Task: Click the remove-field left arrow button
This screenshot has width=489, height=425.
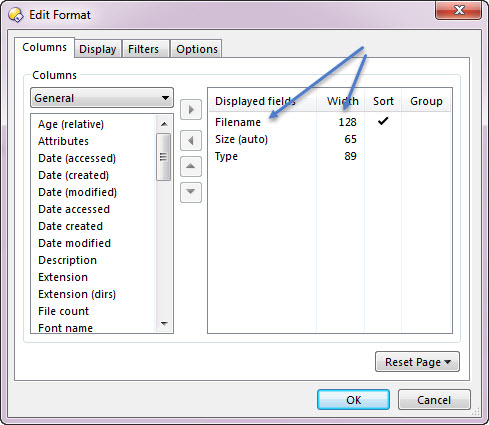Action: (x=191, y=140)
